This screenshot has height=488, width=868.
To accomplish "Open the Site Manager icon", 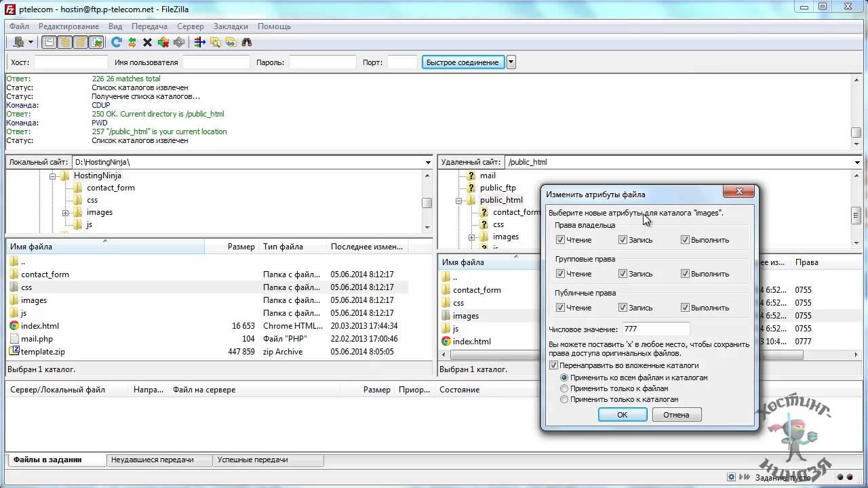I will pos(18,42).
